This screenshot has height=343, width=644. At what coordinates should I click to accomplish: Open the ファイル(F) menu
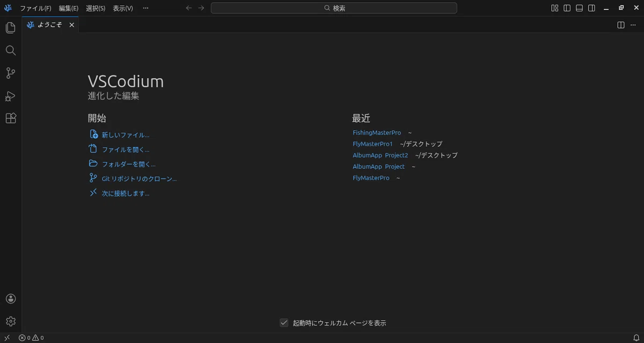35,8
